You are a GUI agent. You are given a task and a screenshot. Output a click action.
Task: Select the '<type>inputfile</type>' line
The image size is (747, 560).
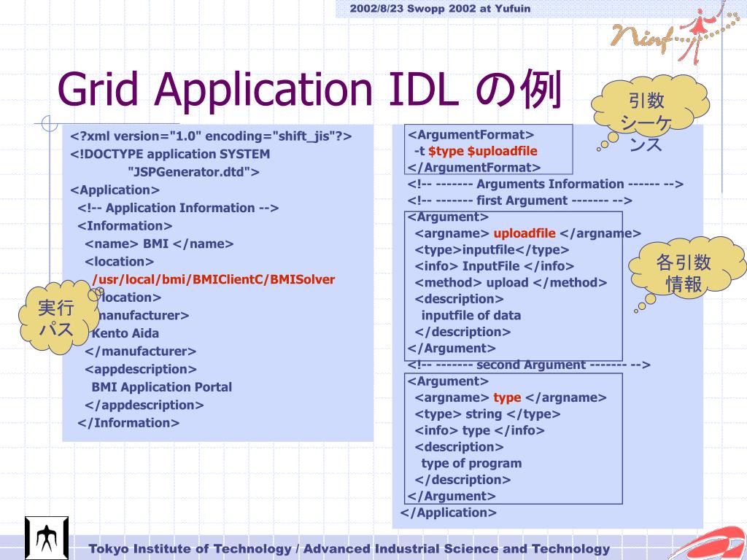[492, 250]
